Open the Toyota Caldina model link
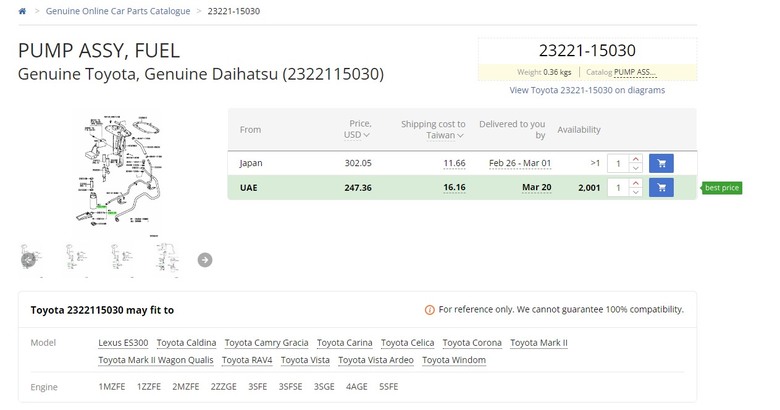Viewport: 780px width, 410px height. point(187,343)
